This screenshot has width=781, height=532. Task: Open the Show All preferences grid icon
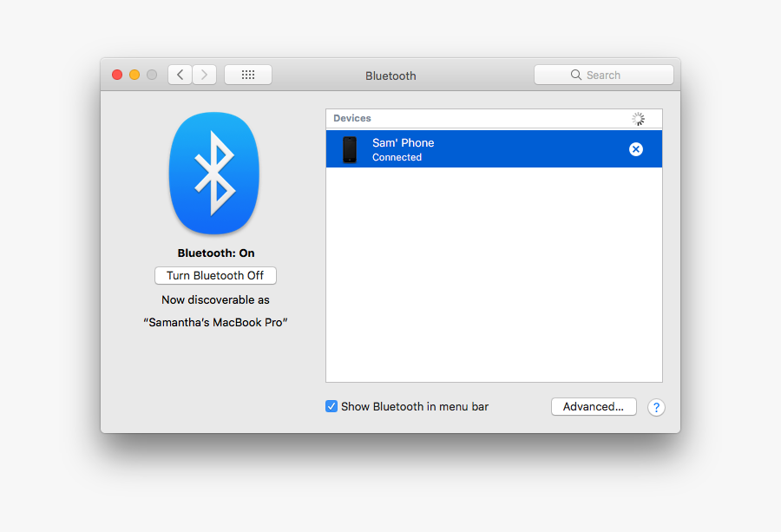[247, 74]
